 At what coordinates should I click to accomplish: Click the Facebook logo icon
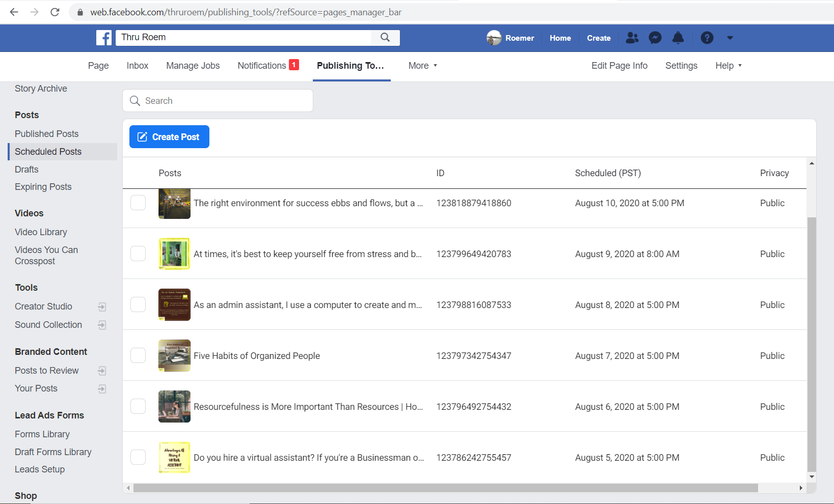[x=104, y=38]
